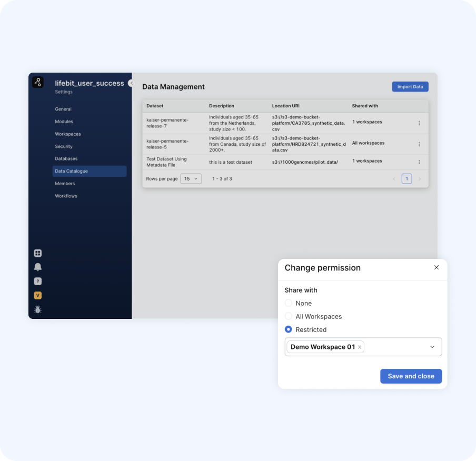Open General settings
This screenshot has width=476, height=461.
(x=63, y=109)
